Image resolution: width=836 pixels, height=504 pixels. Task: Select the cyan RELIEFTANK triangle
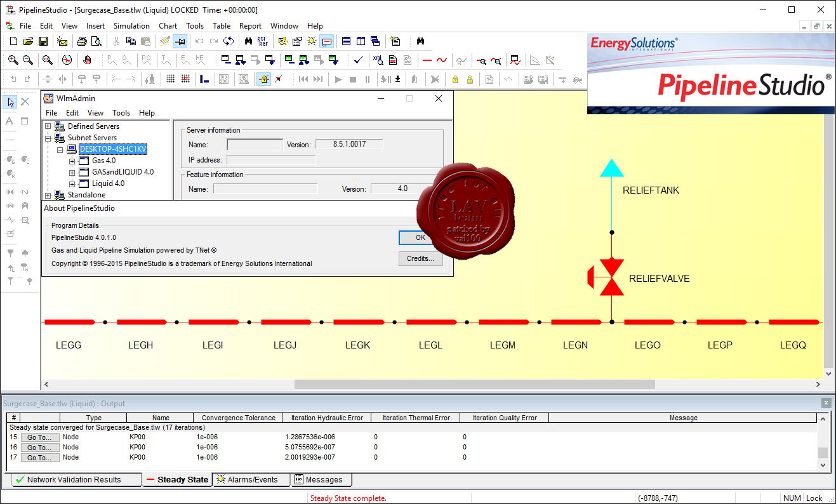(612, 168)
